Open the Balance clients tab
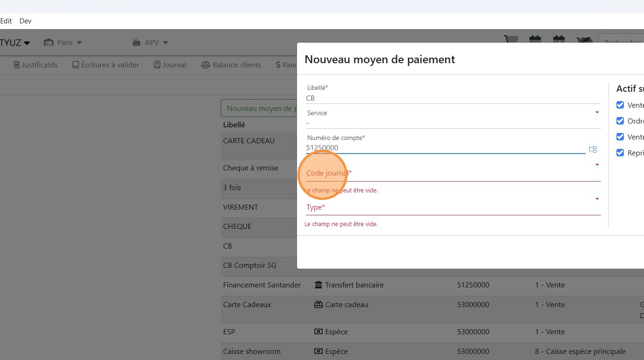644x360 pixels. (231, 65)
